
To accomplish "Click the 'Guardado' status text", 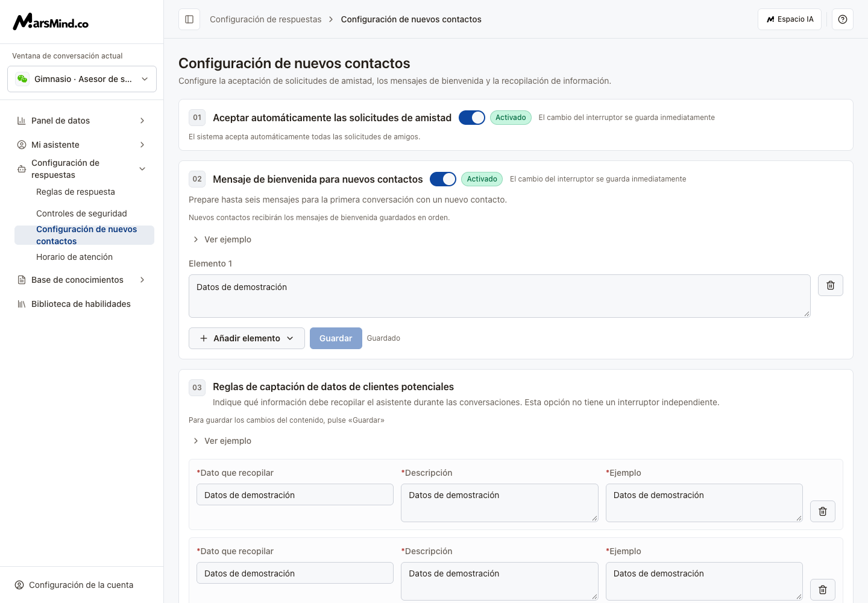I will (383, 338).
